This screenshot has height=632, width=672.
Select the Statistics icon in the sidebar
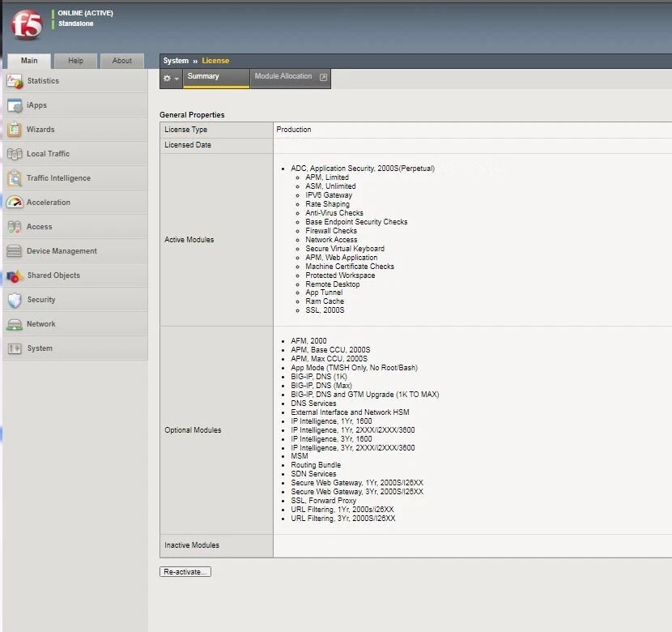[15, 80]
